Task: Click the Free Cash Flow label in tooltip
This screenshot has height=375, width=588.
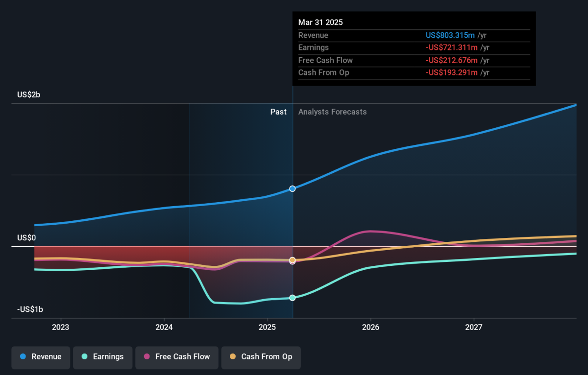Action: point(325,60)
